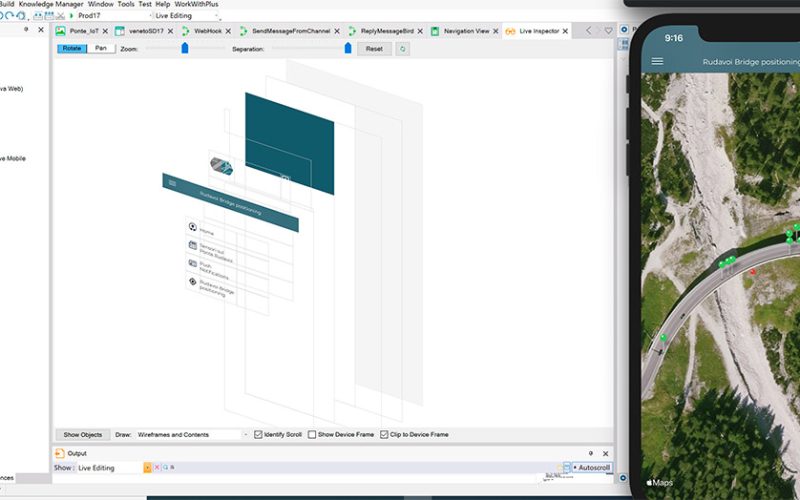
Task: Click the Ponte_IoT image tab icon
Action: (x=60, y=31)
